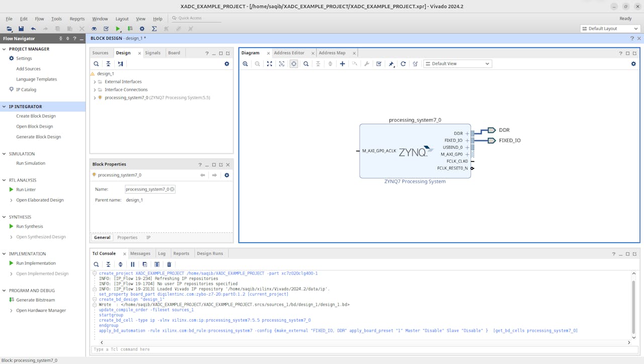Collapse the PROJECT MANAGER section
This screenshot has width=644, height=364.
point(5,49)
